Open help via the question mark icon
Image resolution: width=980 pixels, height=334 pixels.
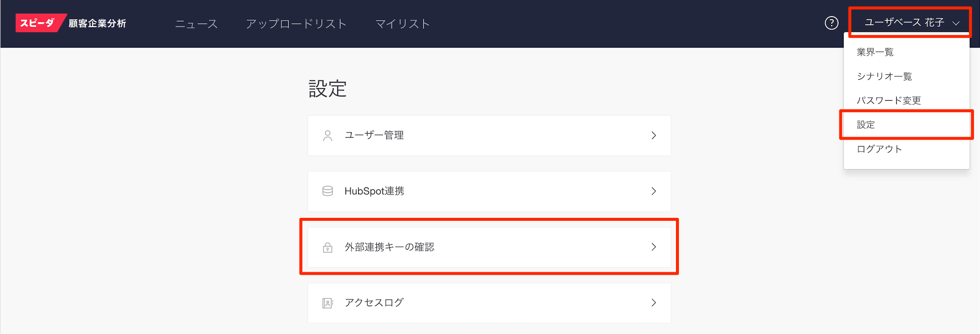[x=831, y=23]
